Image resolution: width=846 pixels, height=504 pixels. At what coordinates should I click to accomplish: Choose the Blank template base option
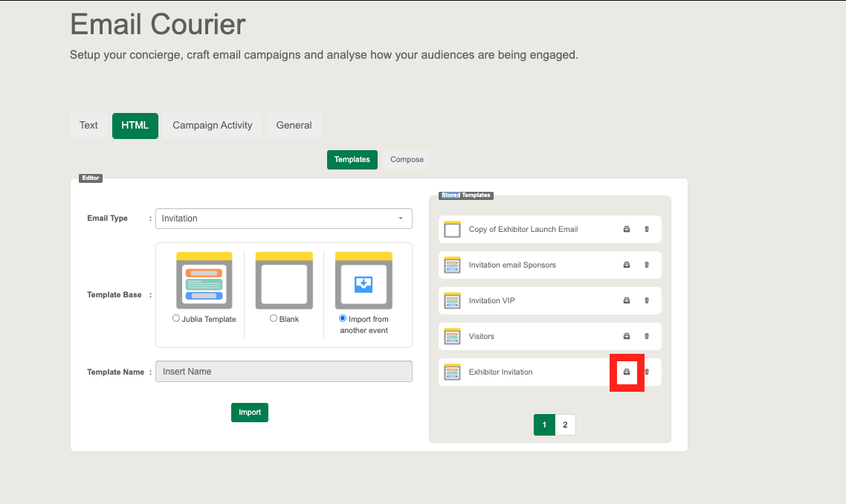(274, 318)
